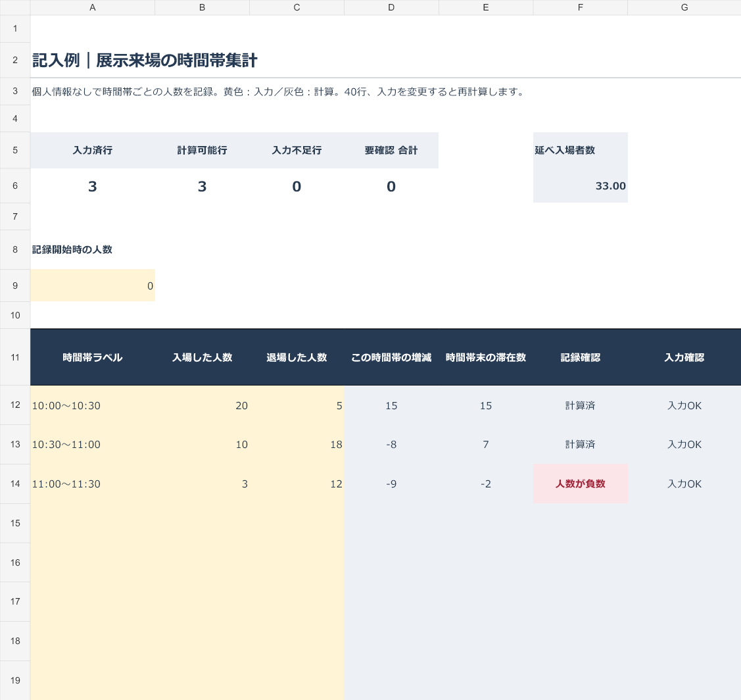The height and width of the screenshot is (700, 741).
Task: Click entered count 20 for 10:00～10:30
Action: (203, 405)
